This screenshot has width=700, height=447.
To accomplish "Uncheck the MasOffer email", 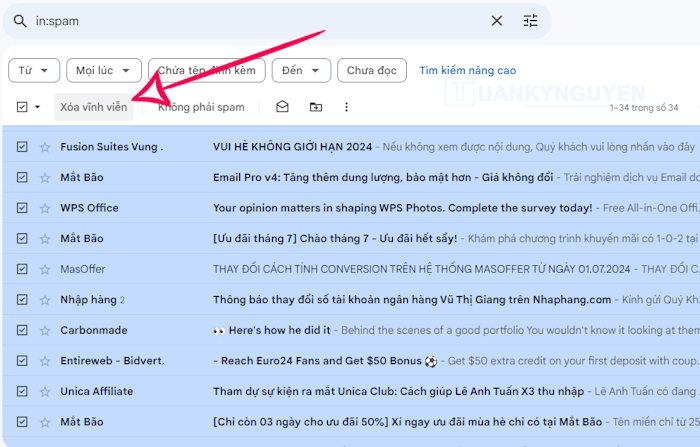I will click(22, 269).
